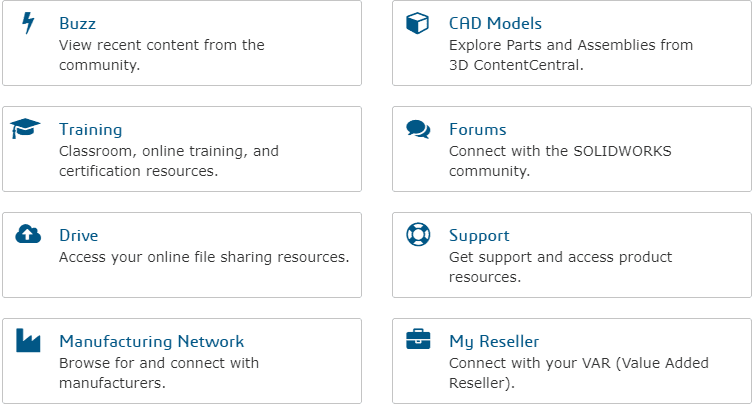Click the My Reseller briefcase icon
The height and width of the screenshot is (407, 756).
coord(418,339)
